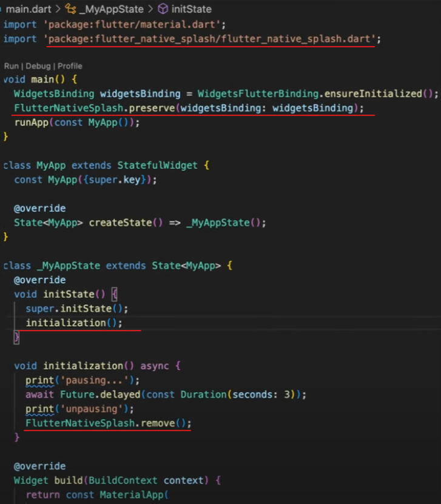Click 'Widget build(BuildContext context)' signature
The image size is (441, 504).
[111, 480]
